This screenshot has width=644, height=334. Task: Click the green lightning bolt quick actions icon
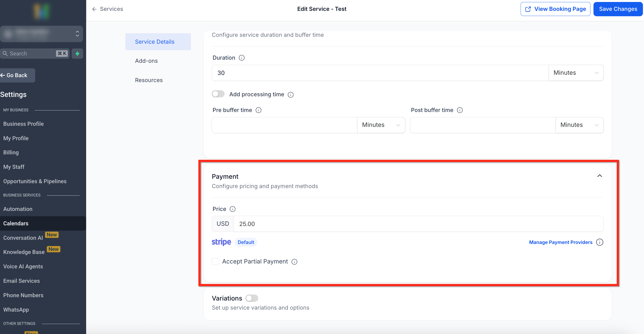78,54
